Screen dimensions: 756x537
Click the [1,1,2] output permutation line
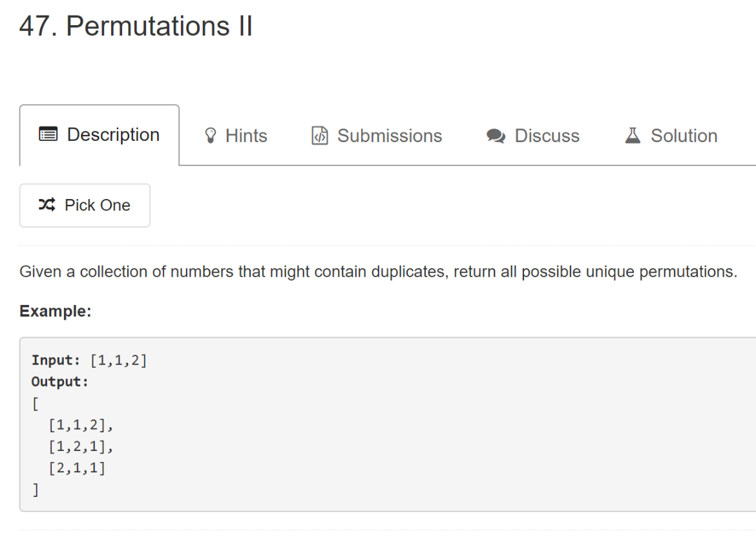[x=81, y=425]
